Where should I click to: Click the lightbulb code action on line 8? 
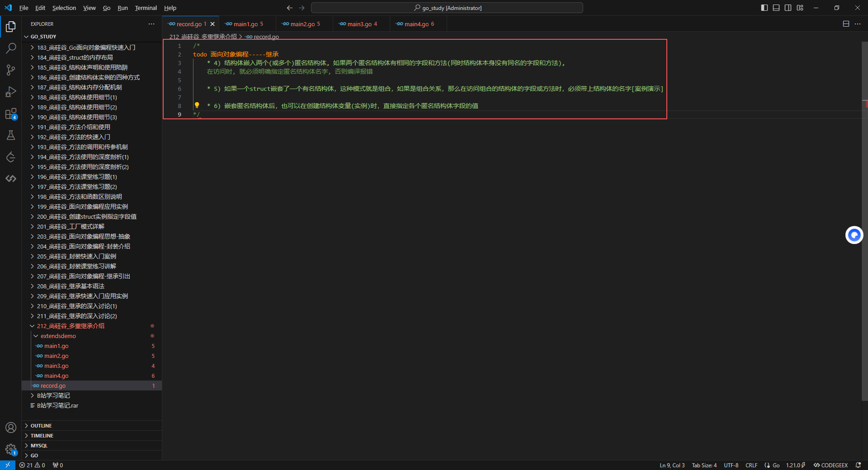[x=197, y=105]
